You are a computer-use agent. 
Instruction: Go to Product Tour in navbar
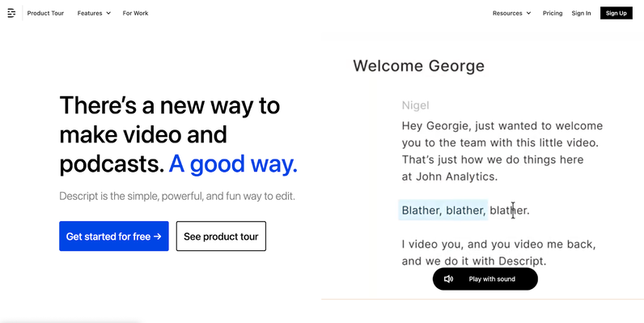click(x=45, y=13)
